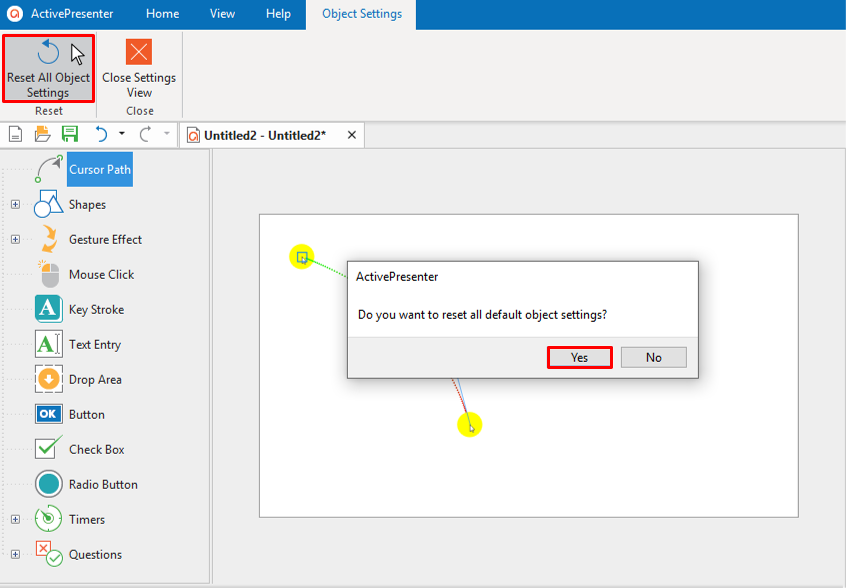Select the Mouse Click object icon
The height and width of the screenshot is (588, 846).
coord(49,274)
